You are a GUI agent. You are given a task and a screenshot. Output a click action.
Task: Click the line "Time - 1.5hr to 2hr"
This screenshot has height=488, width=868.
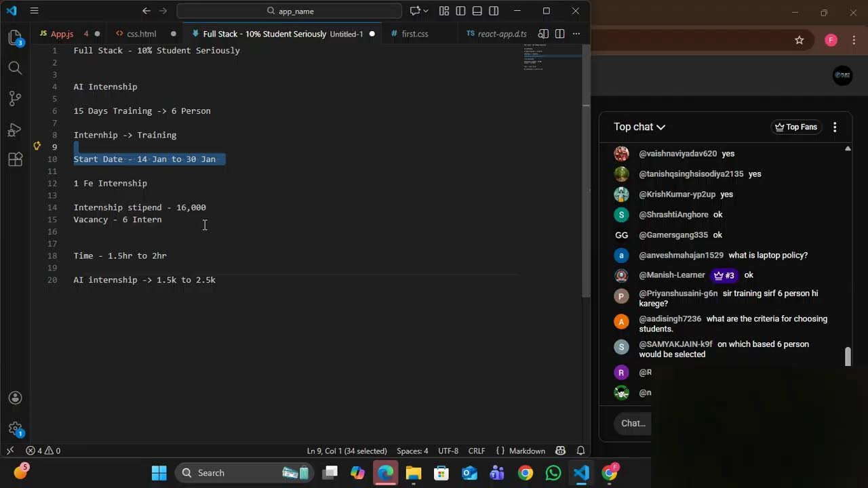(120, 256)
